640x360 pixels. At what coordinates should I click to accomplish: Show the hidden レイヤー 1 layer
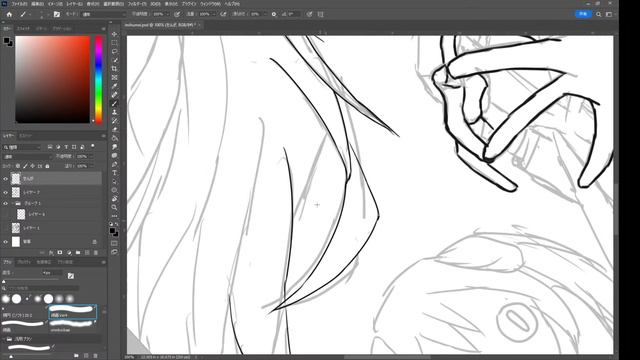[6, 228]
